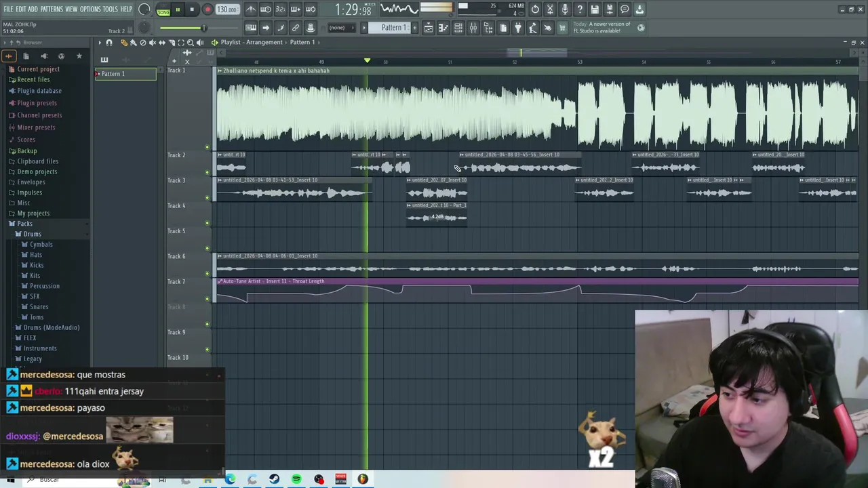Select the Draw pencil tool in playlist

pos(124,42)
